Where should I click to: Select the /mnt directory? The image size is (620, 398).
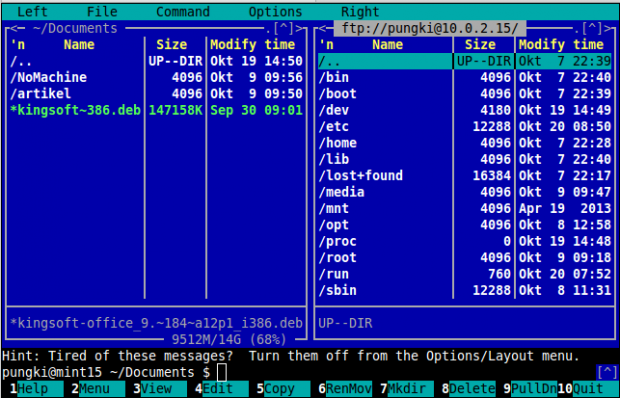pos(465,209)
